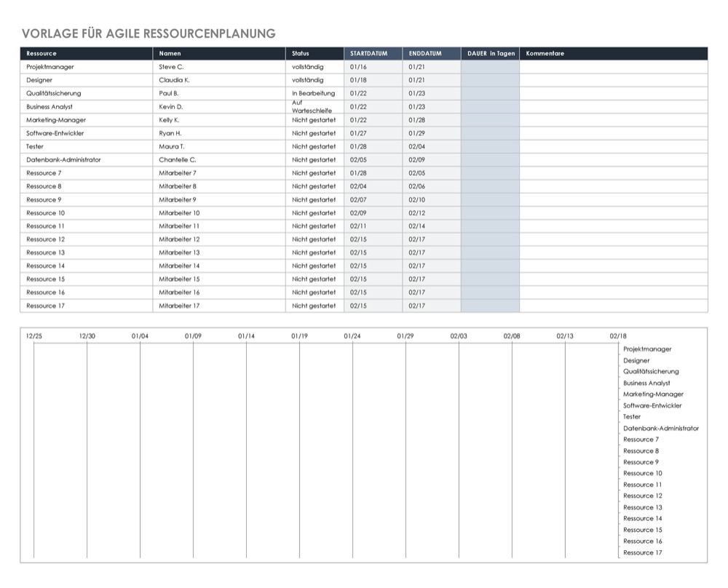This screenshot has width=728, height=588.
Task: Click the 'Mitarbeiter 10' name cell
Action: click(219, 213)
